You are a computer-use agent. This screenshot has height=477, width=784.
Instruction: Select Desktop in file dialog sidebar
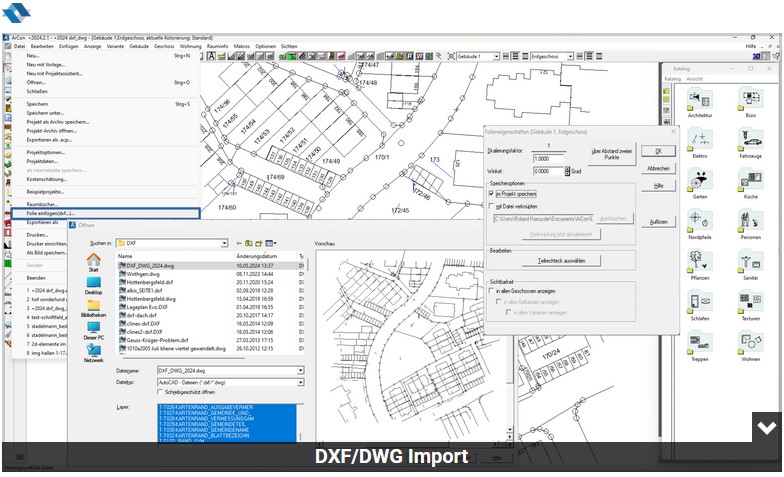pyautogui.click(x=94, y=286)
